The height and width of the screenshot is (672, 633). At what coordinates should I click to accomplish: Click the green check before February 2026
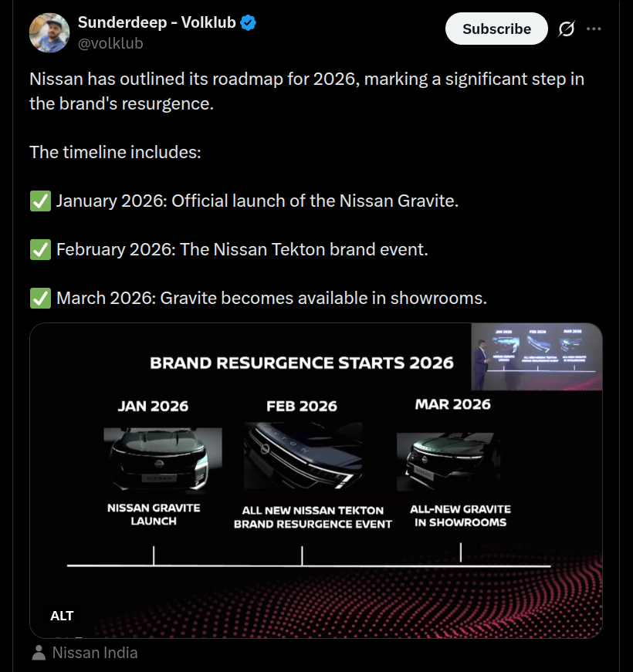point(40,250)
